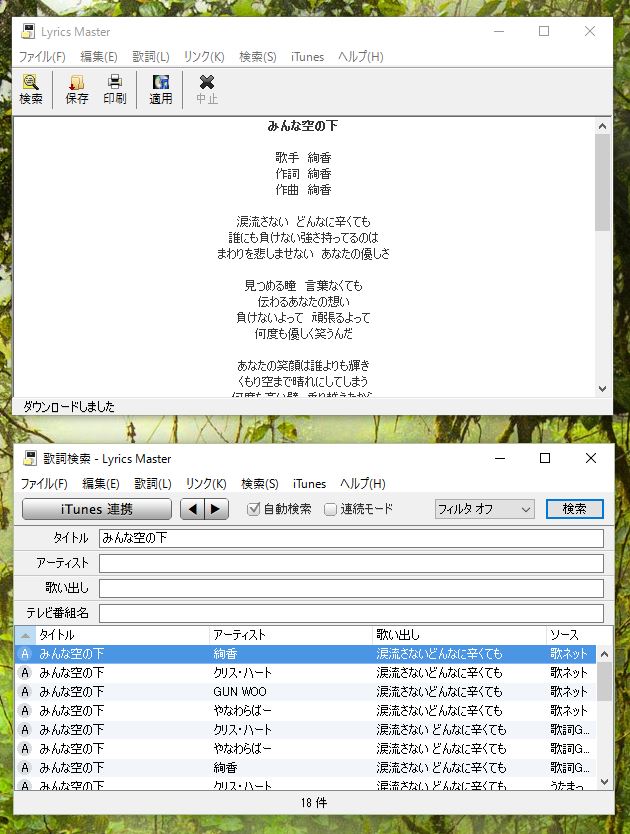
Task: Open the フィルタ オフ dropdown
Action: 484,509
